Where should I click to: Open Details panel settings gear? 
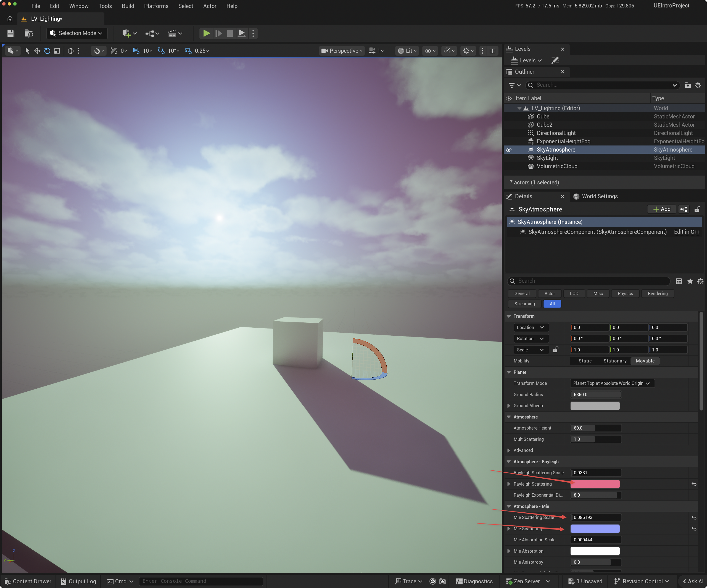(x=700, y=281)
